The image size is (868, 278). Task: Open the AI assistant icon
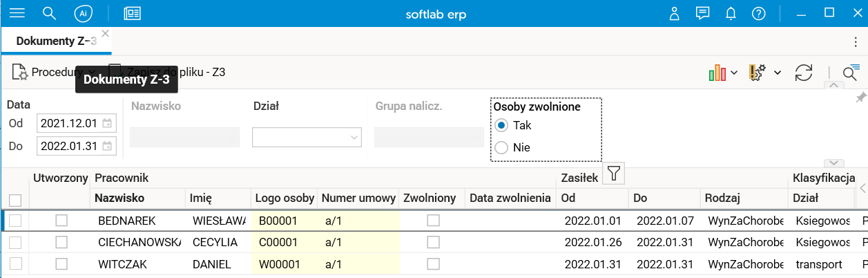(x=84, y=13)
